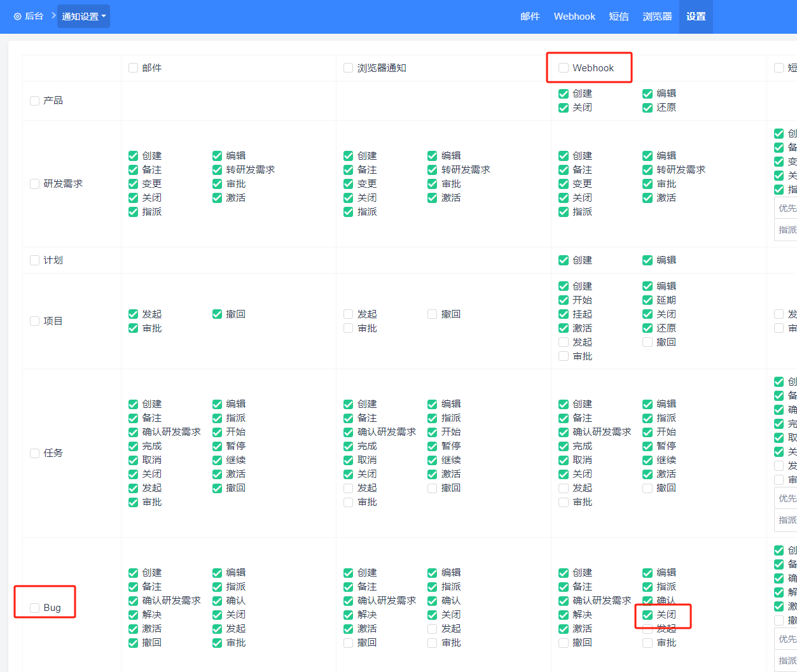The width and height of the screenshot is (797, 672).
Task: Toggle the 项目 row checkbox
Action: [x=35, y=321]
